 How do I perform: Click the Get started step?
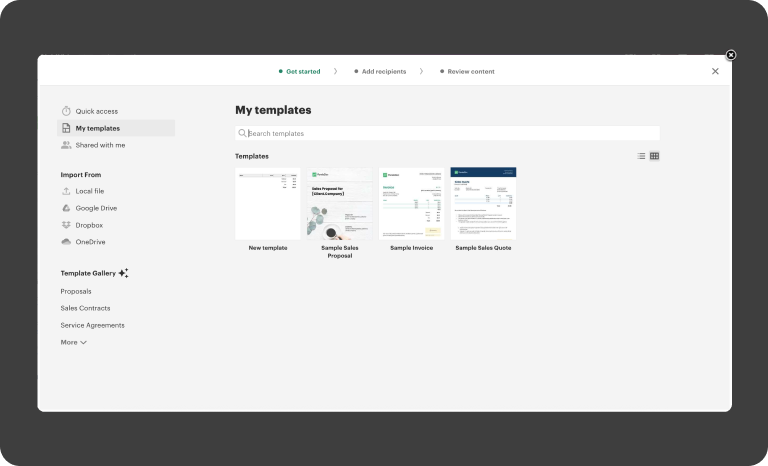tap(299, 72)
